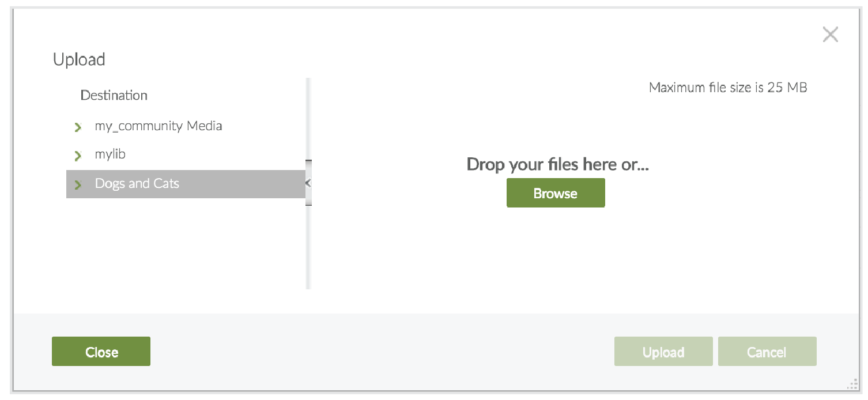The image size is (868, 400).
Task: Expand the Dogs and Cats chevron
Action: coord(78,185)
